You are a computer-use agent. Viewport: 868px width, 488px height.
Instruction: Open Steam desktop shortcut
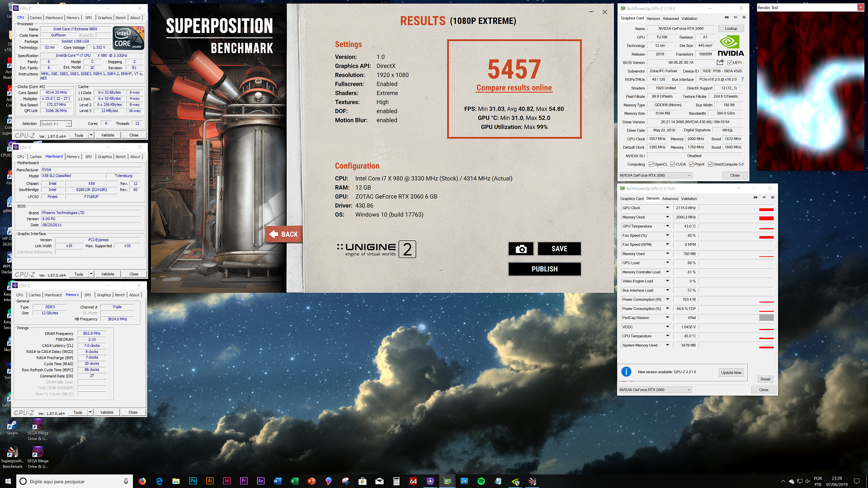tap(12, 427)
